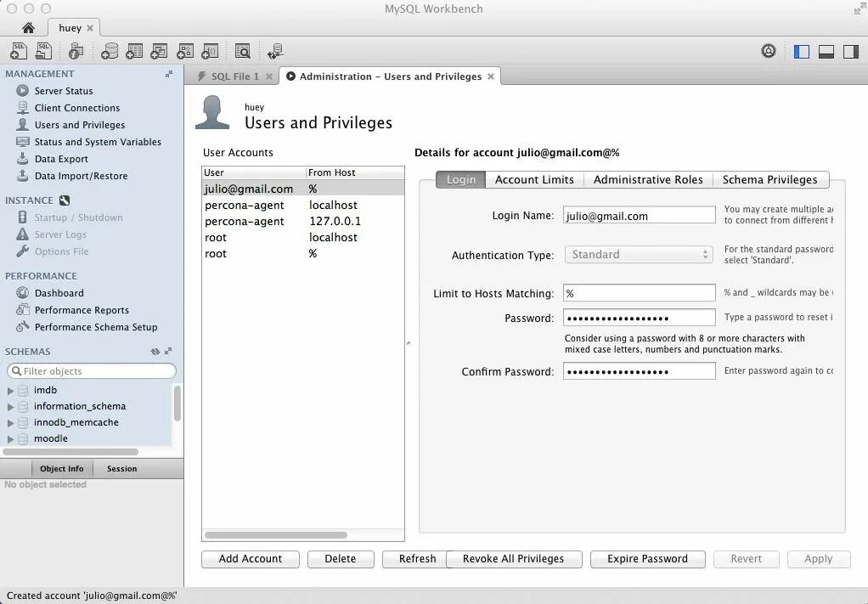The image size is (868, 604).
Task: Open Workbench preferences gear icon
Action: click(x=769, y=51)
